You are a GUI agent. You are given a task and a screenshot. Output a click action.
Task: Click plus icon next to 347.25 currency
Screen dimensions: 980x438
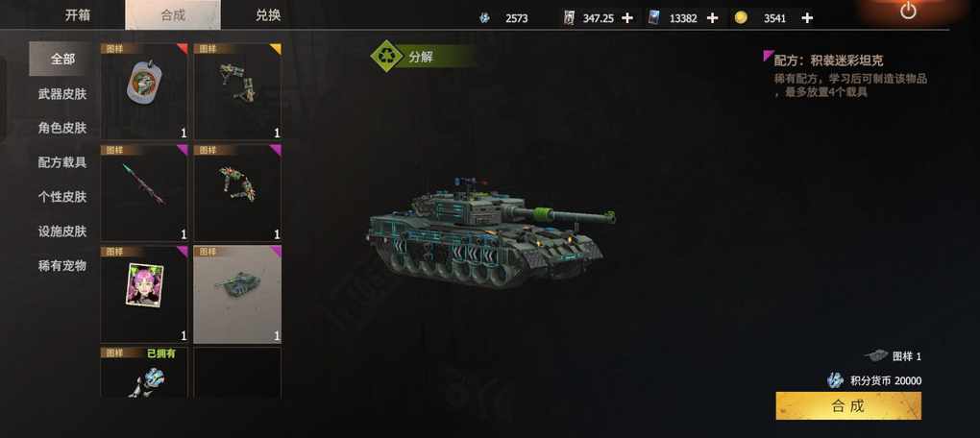(626, 18)
